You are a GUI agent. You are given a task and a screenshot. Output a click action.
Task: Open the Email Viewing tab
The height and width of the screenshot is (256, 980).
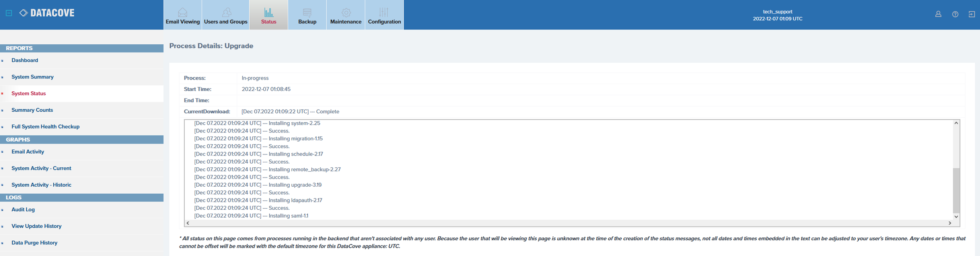pyautogui.click(x=183, y=15)
